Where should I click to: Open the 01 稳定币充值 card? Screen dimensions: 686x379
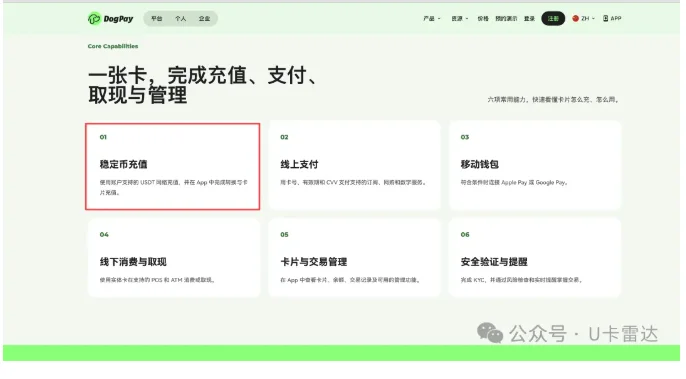(x=173, y=166)
